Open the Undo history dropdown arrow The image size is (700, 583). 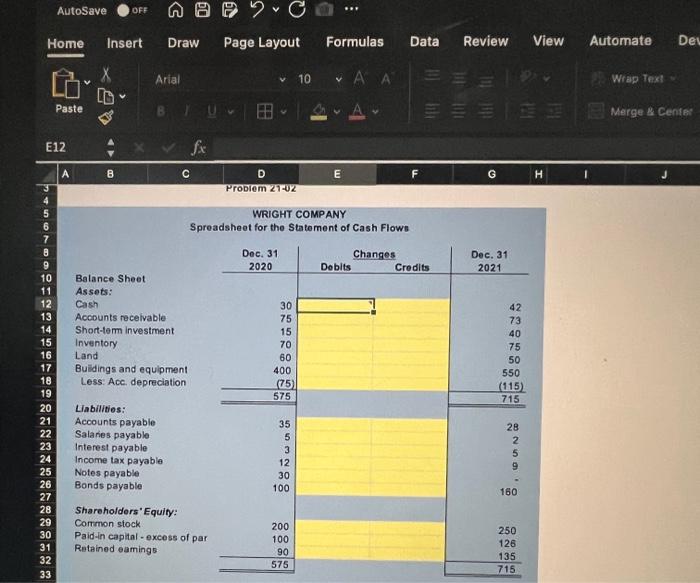coord(276,9)
